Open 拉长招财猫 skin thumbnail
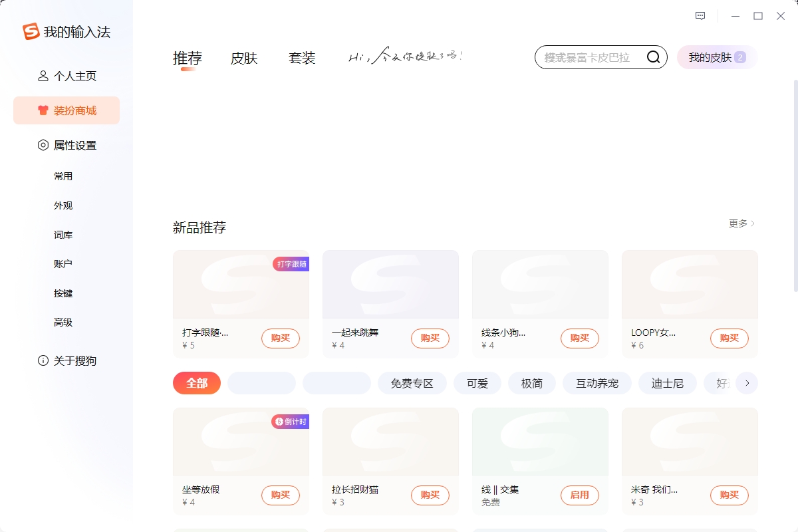 (390, 442)
